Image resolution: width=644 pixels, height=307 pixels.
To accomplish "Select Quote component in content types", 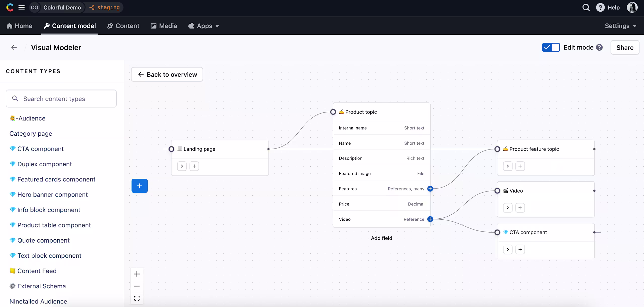I will pyautogui.click(x=39, y=240).
